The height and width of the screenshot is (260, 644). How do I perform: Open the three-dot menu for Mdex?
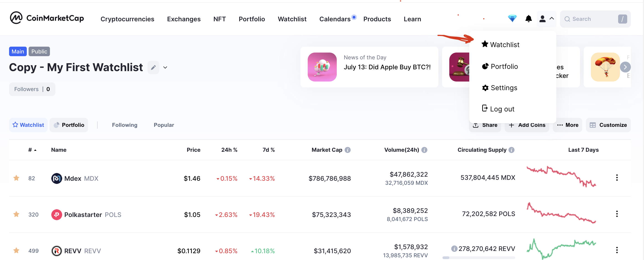click(617, 178)
